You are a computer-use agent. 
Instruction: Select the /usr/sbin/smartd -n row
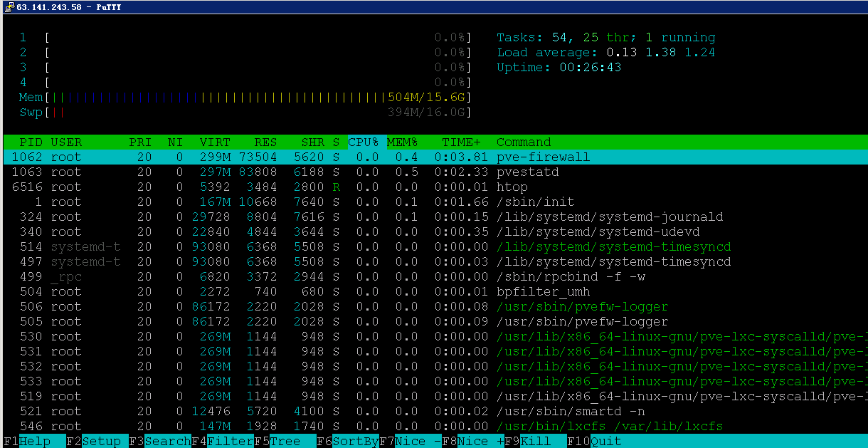coord(434,411)
